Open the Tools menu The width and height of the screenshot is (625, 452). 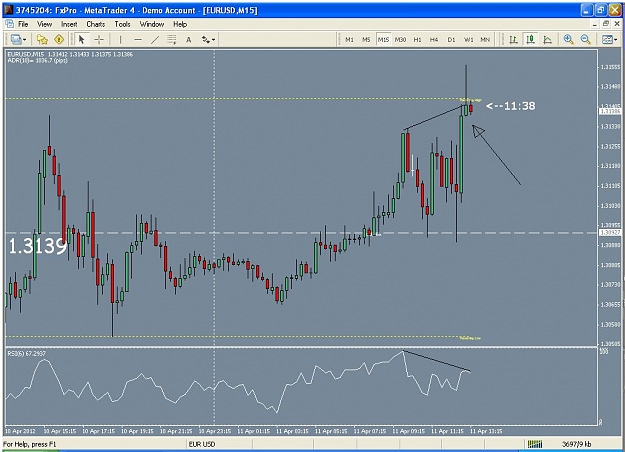click(122, 24)
